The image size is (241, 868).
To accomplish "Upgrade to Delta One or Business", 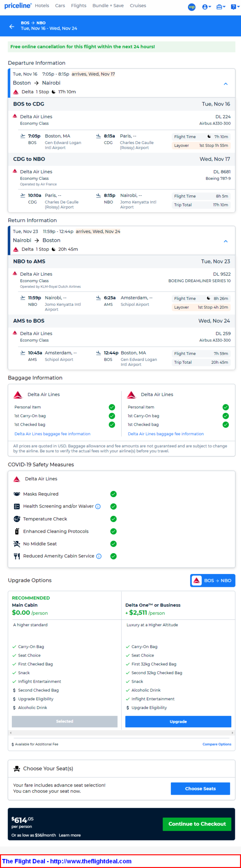I will pos(178,722).
